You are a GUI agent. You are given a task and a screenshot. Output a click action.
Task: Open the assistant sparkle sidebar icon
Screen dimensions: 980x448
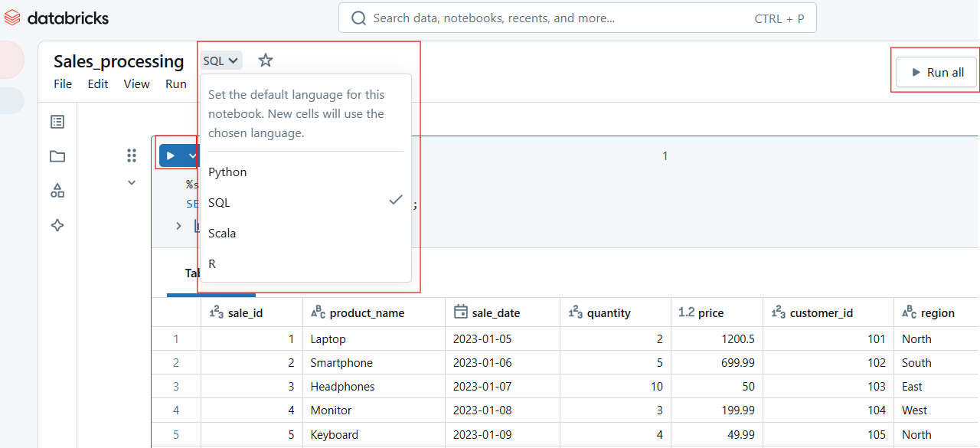tap(57, 225)
